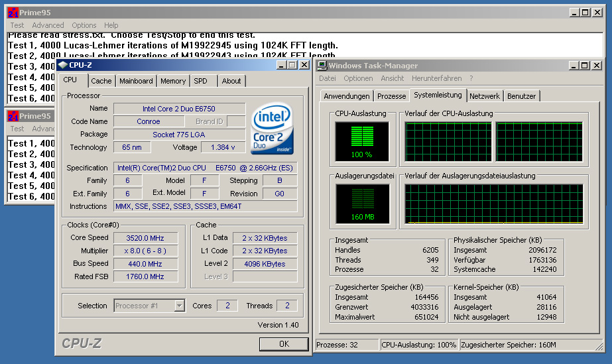
Task: Switch to the Anwendungen tab
Action: coord(347,96)
